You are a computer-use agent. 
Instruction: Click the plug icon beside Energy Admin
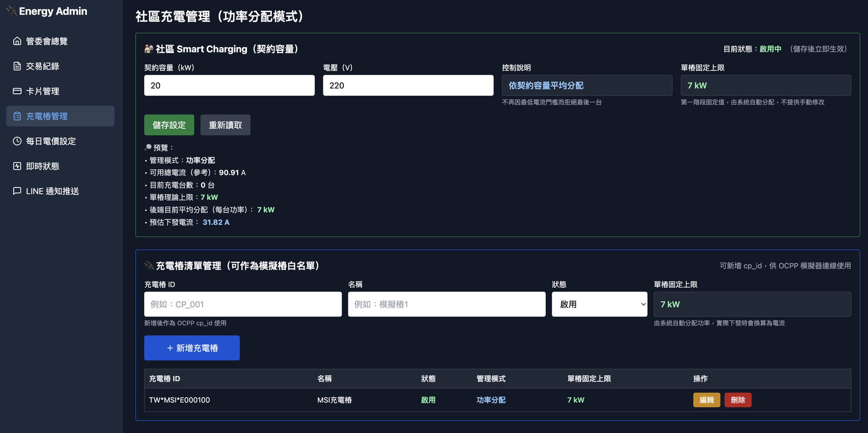tap(11, 11)
